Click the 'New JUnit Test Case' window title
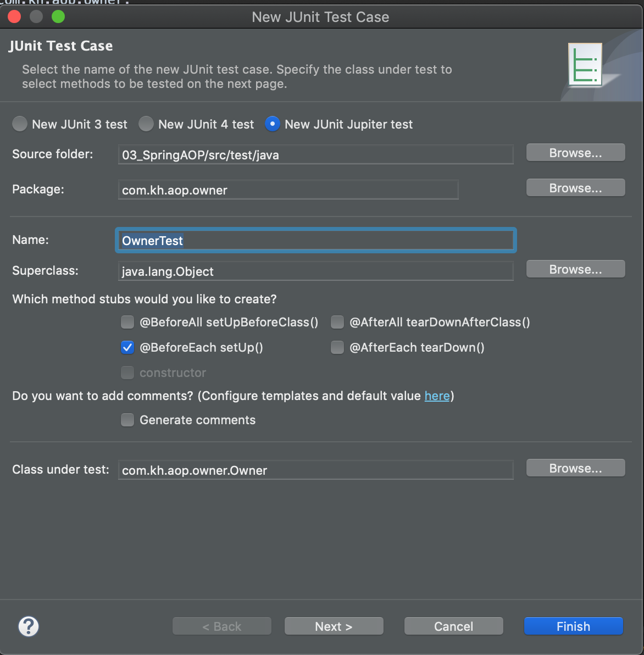 click(x=320, y=17)
